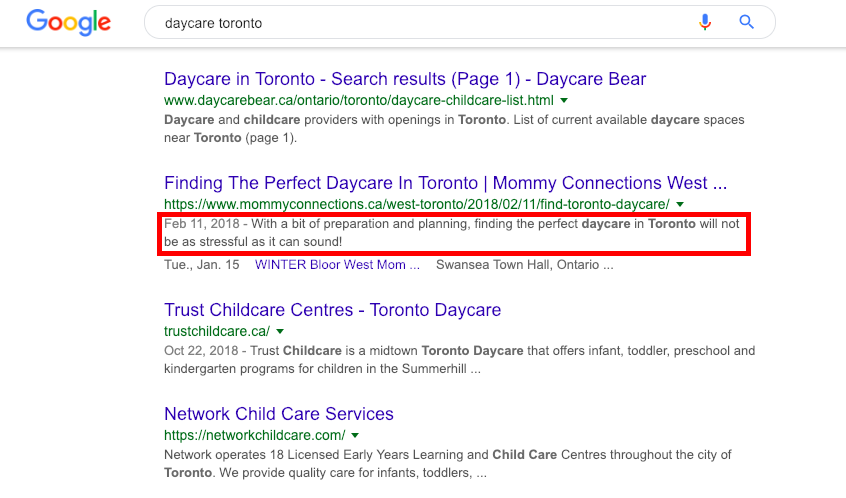846x498 pixels.
Task: Click the trustchildcare.ca/ green URL
Action: click(x=217, y=331)
